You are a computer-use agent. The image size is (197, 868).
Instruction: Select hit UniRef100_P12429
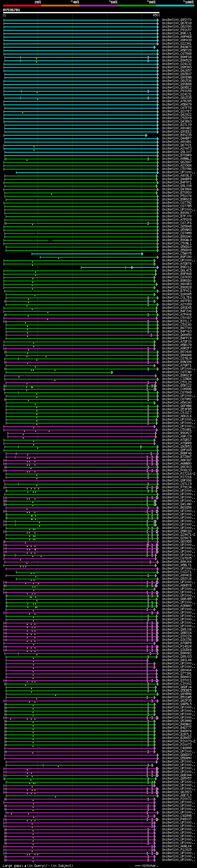click(176, 850)
